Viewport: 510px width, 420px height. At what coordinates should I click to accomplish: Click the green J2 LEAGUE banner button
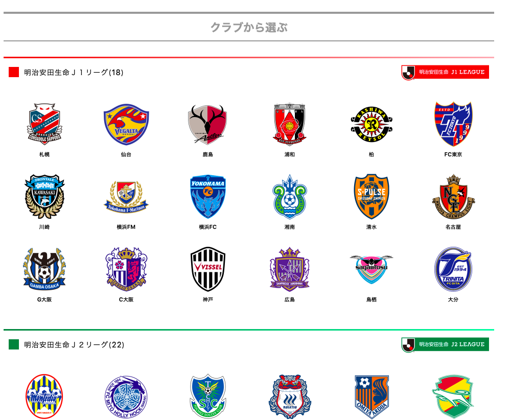pos(445,344)
